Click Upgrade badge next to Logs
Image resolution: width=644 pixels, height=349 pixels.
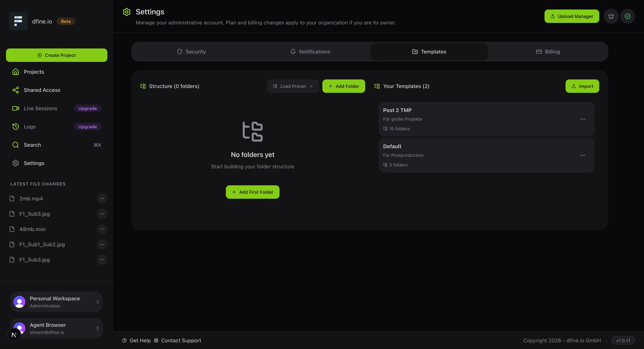pos(88,127)
